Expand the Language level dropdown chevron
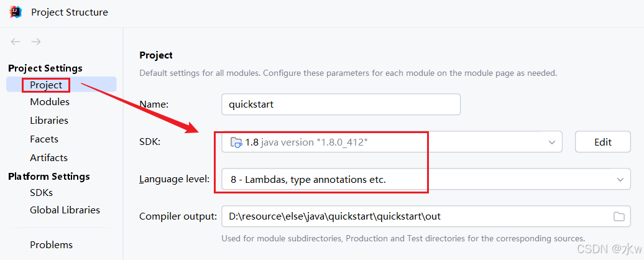Image resolution: width=644 pixels, height=260 pixels. pyautogui.click(x=620, y=180)
